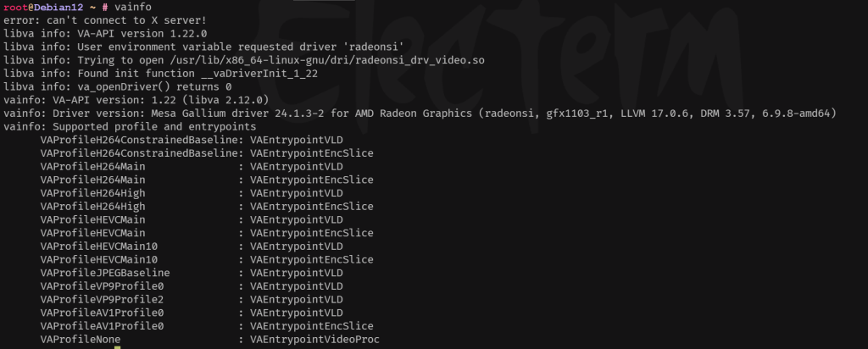Click 'VAEntrypointEncSlice' on the AV1Profile0 row
This screenshot has height=349, width=868.
(311, 326)
